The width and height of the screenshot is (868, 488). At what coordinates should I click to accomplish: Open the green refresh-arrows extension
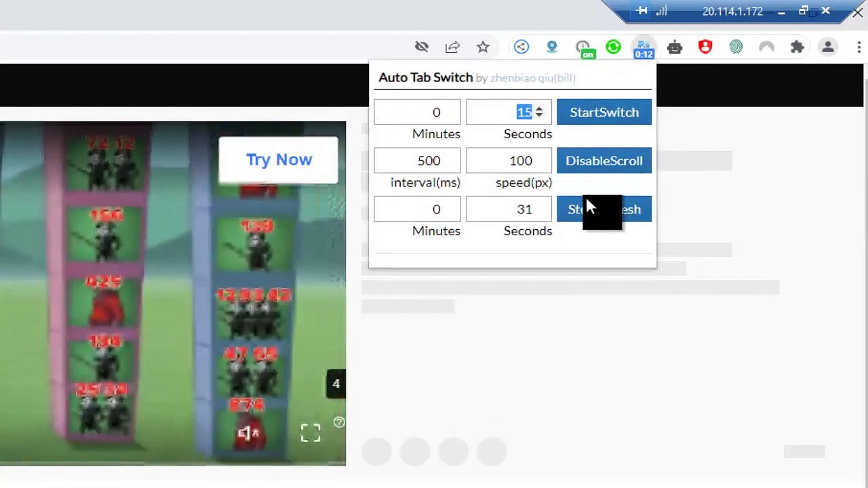coord(613,47)
